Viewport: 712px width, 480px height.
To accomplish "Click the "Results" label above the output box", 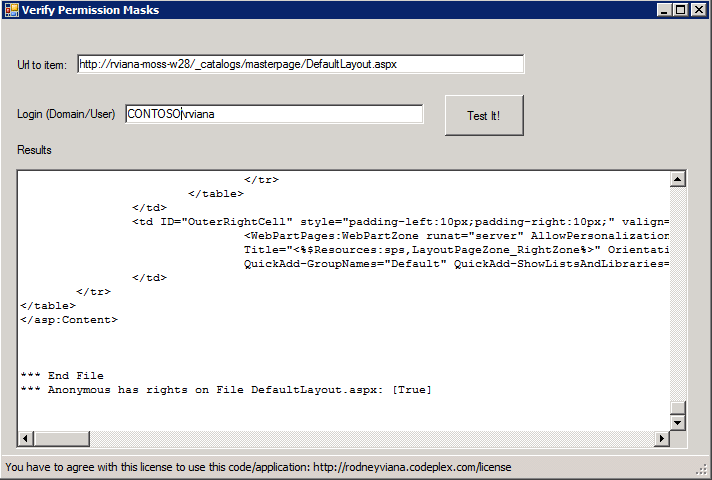I will click(x=34, y=150).
